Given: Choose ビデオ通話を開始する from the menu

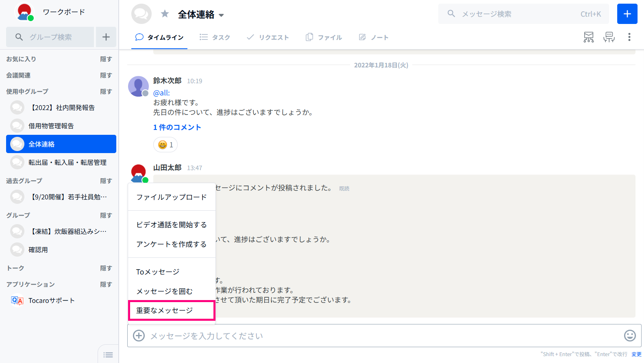Looking at the screenshot, I should click(x=172, y=225).
